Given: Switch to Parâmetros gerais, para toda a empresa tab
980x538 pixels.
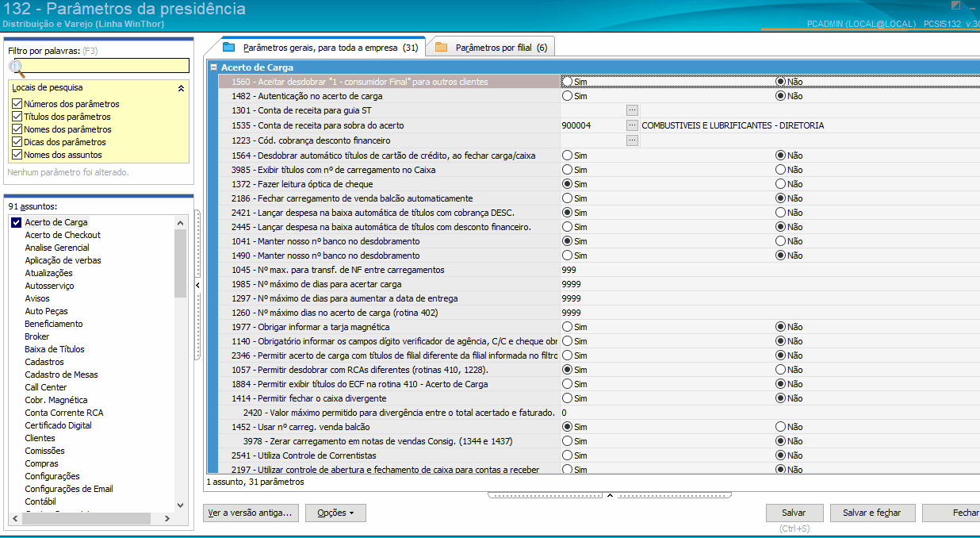Looking at the screenshot, I should coord(320,48).
